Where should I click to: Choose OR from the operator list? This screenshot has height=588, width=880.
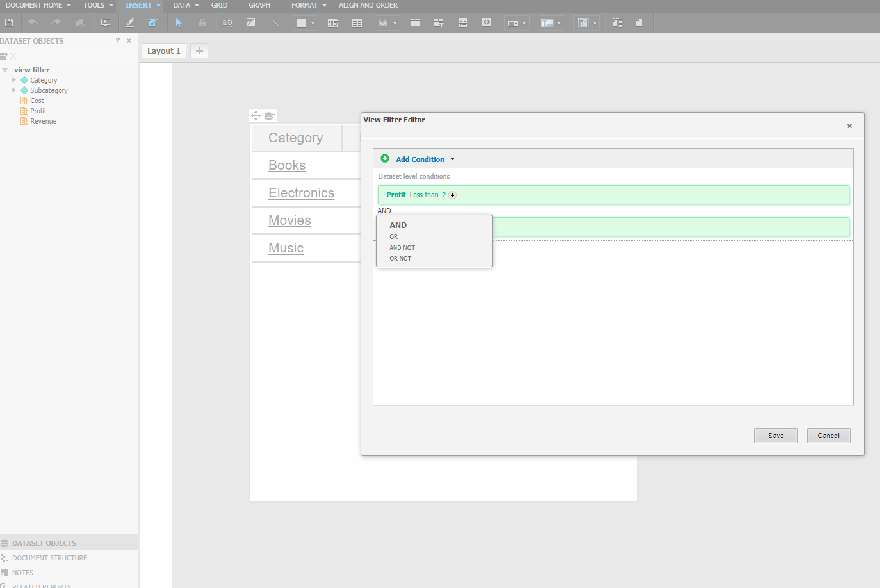pos(393,237)
